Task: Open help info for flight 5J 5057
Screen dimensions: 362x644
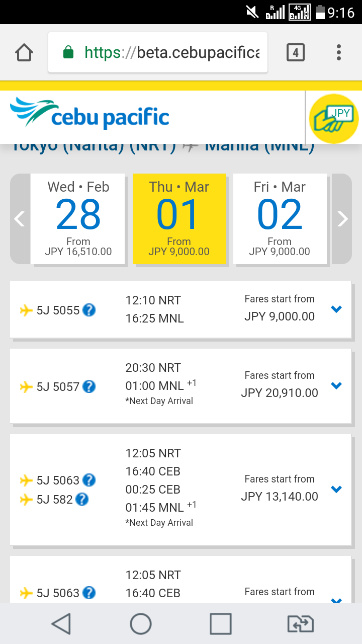Action: [89, 386]
